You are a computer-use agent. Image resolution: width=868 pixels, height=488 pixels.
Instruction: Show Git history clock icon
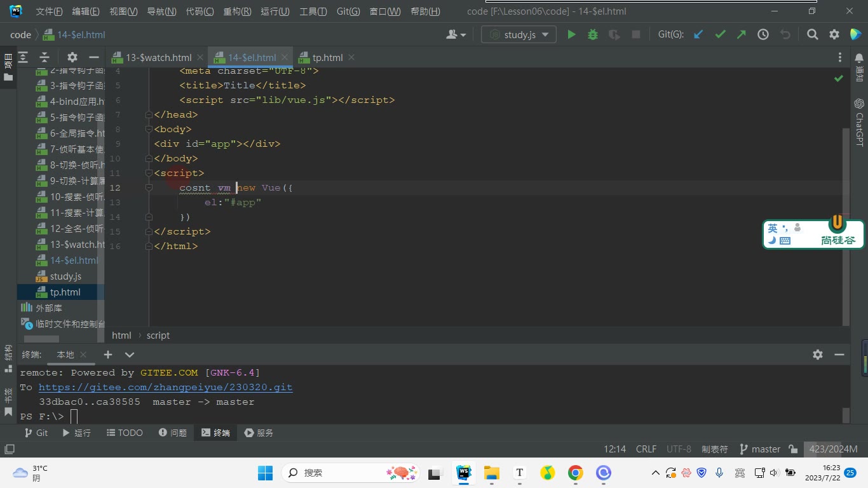tap(763, 35)
